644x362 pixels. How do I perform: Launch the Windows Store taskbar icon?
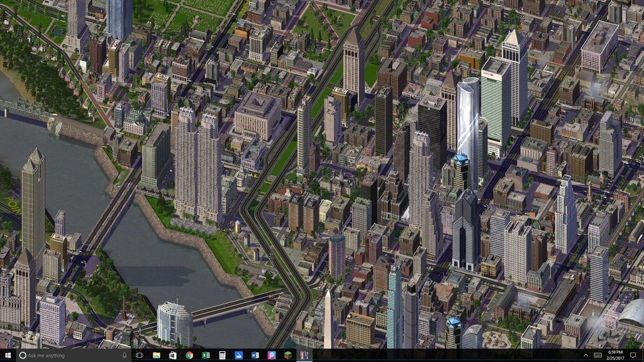pos(173,356)
